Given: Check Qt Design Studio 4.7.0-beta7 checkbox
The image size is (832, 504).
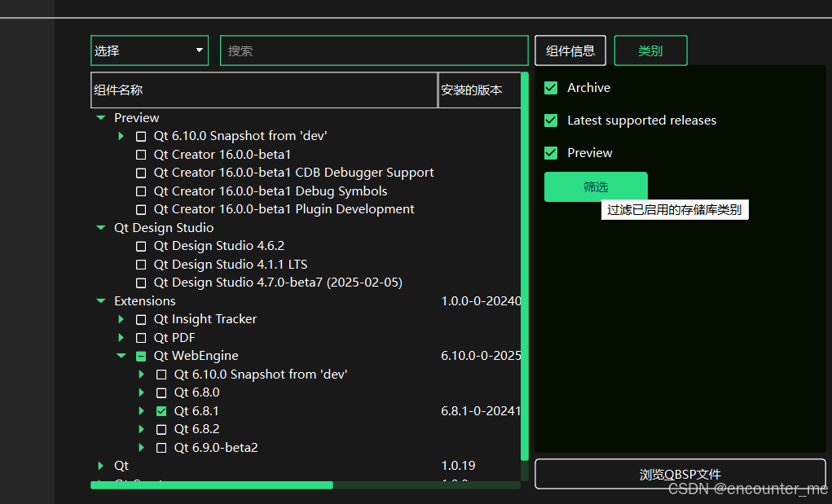Looking at the screenshot, I should (x=141, y=283).
